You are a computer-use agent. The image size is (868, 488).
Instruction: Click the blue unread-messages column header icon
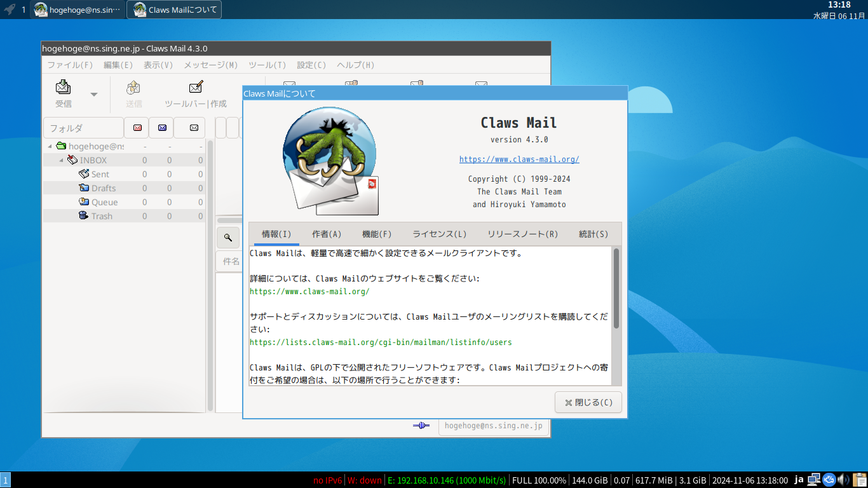click(162, 128)
